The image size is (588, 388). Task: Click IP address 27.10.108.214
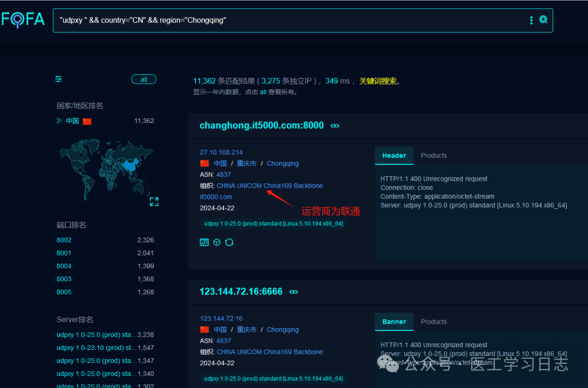pyautogui.click(x=221, y=152)
